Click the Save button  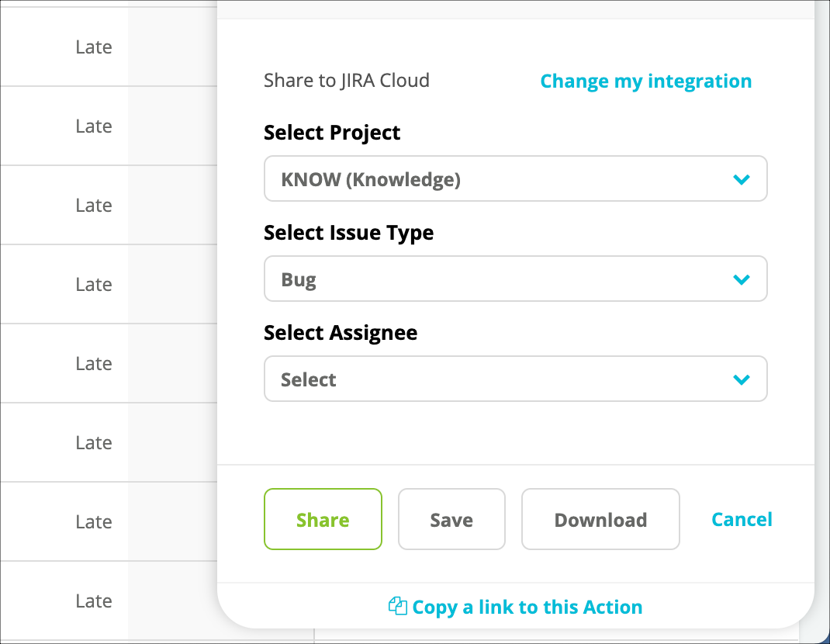pos(451,519)
